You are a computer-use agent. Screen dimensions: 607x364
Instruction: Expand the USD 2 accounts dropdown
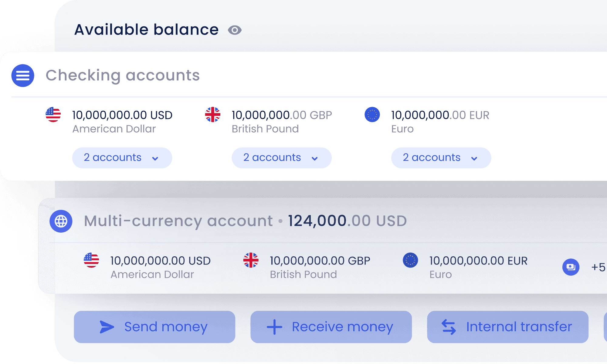[x=122, y=158]
